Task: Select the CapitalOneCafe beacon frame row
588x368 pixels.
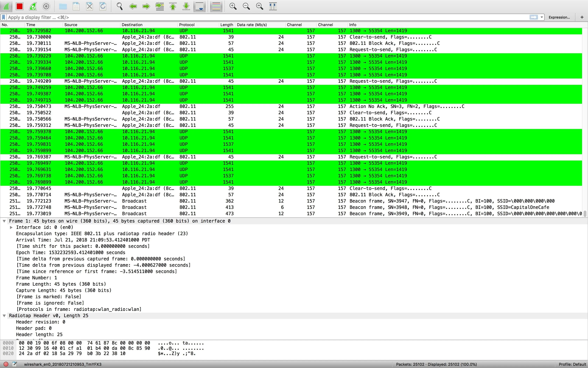Action: [291, 207]
